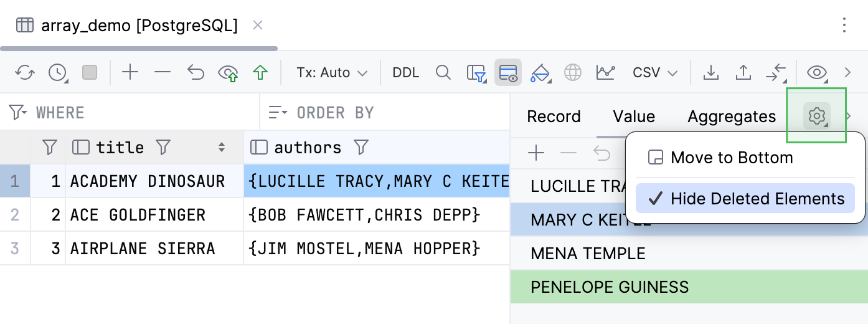Toggle the side value editor panel icon
Image resolution: width=868 pixels, height=324 pixels.
click(508, 73)
